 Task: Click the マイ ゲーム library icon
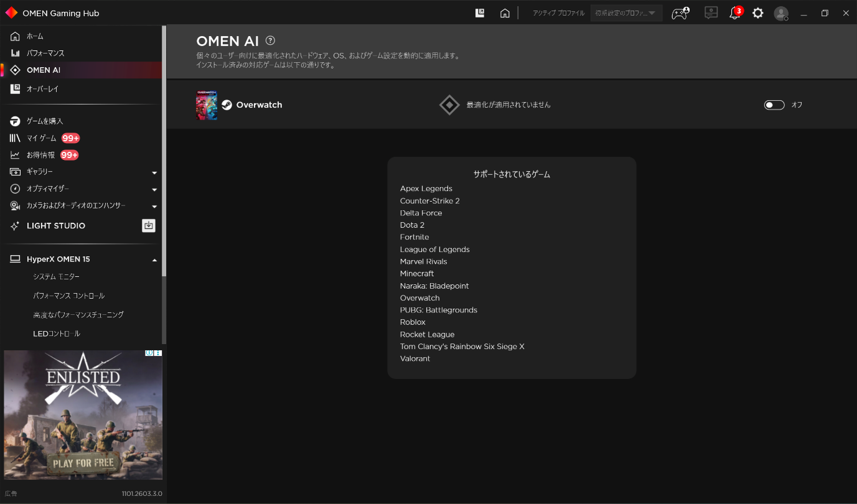click(15, 138)
